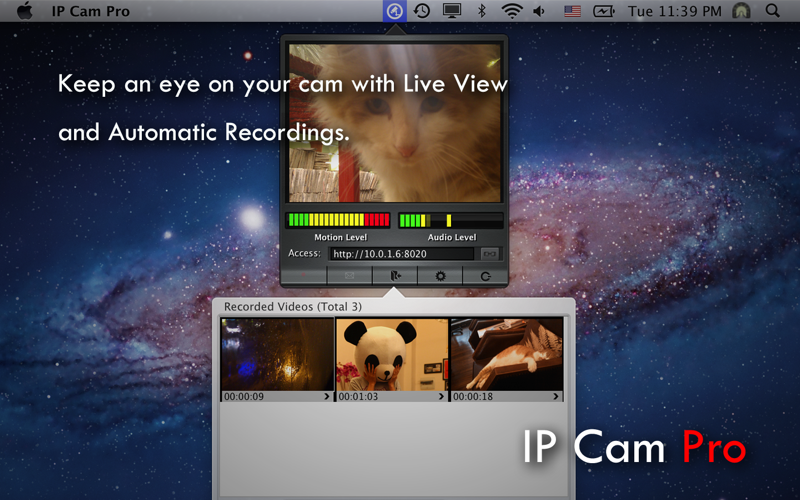
Task: Click the Audio Level label
Action: (x=452, y=237)
